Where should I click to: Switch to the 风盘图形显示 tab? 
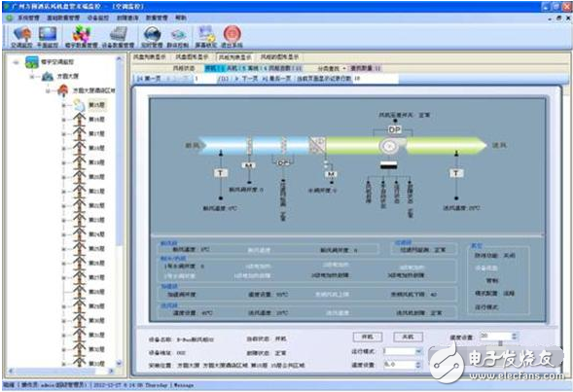coord(192,57)
